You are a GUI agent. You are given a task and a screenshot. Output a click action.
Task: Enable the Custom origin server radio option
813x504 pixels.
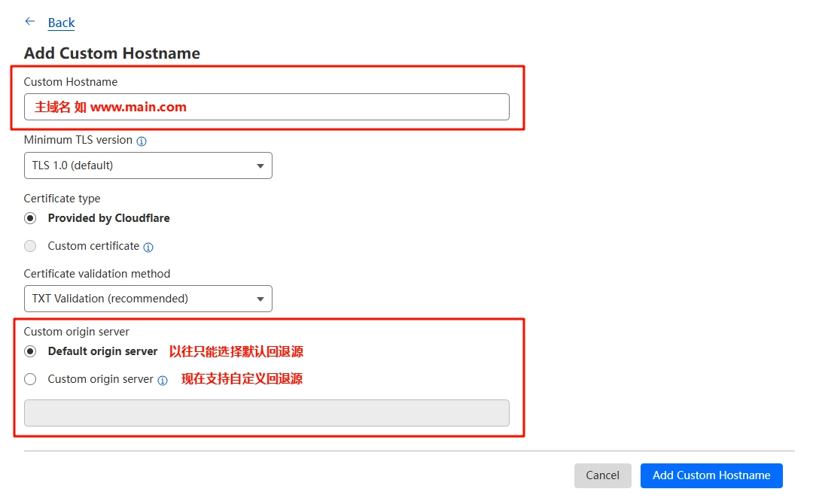(x=30, y=379)
